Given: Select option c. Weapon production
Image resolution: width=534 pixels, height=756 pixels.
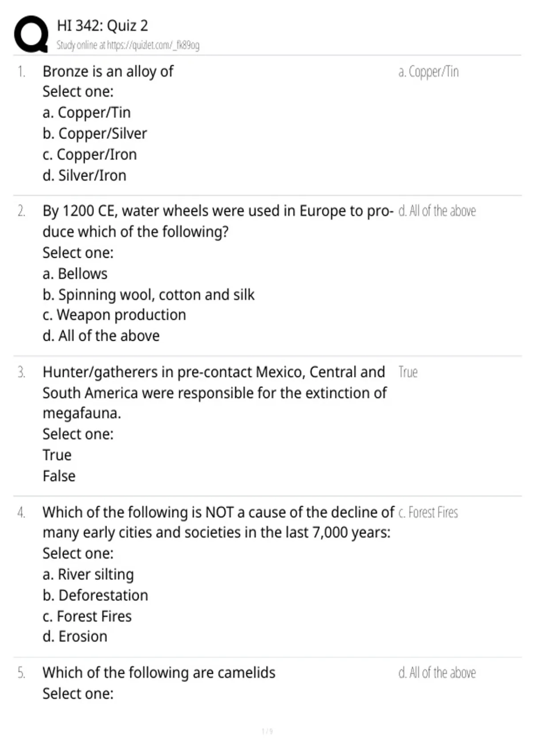Looking at the screenshot, I should pos(114,315).
